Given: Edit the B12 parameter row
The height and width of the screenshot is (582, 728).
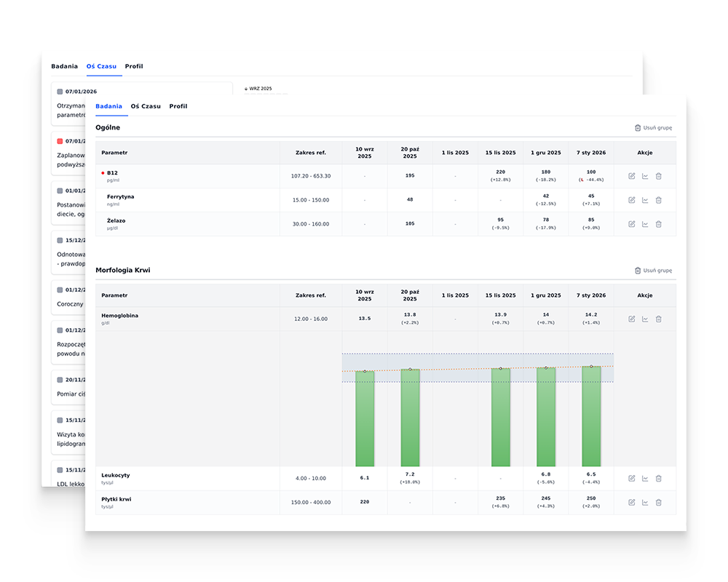Looking at the screenshot, I should pyautogui.click(x=631, y=176).
